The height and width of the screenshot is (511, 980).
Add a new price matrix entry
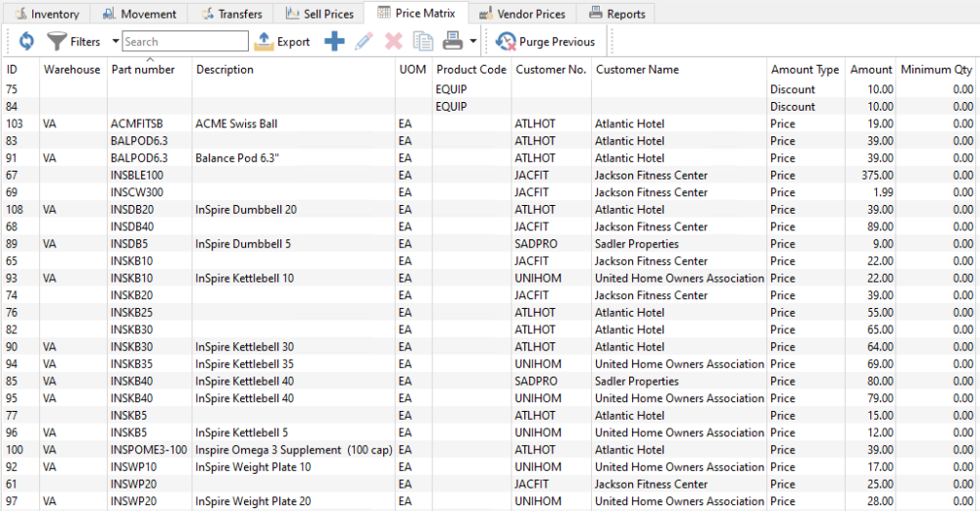click(x=334, y=42)
